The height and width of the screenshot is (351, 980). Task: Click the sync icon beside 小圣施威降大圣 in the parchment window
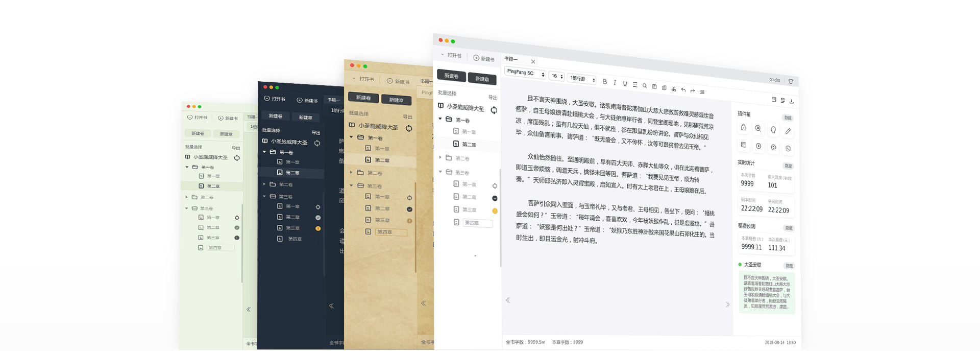click(409, 128)
